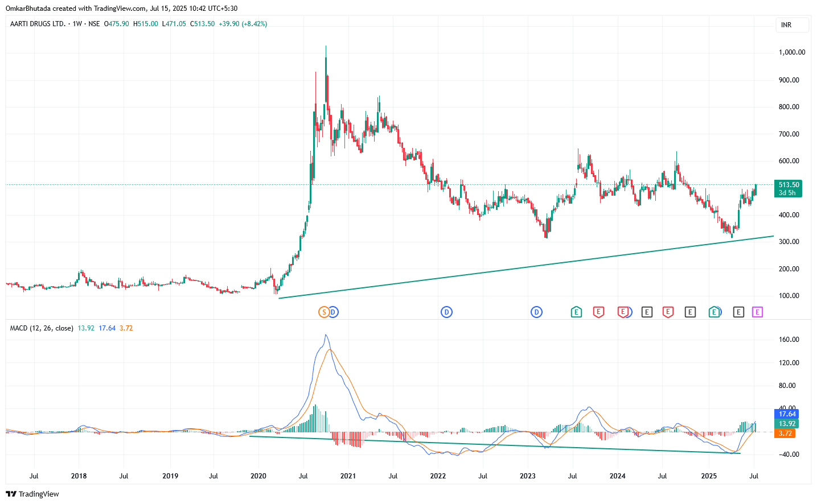The width and height of the screenshot is (817, 504).
Task: Open the INR currency selector
Action: pyautogui.click(x=792, y=25)
